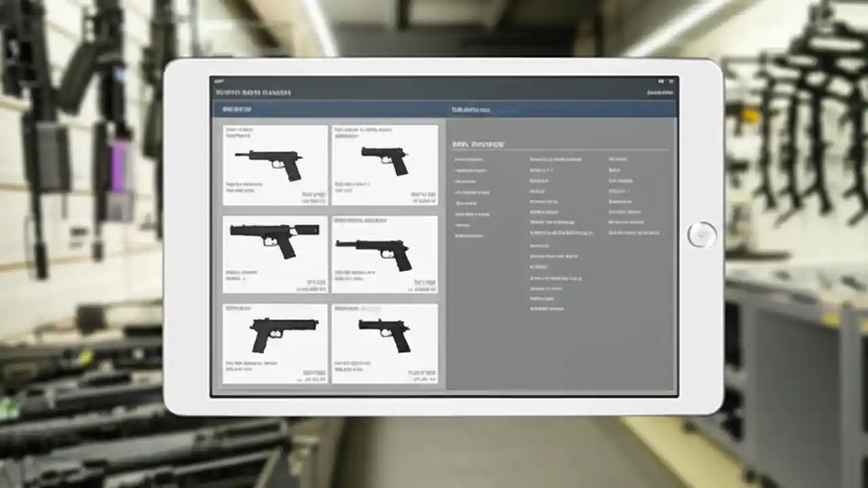Expand the details section header on the right panel
This screenshot has height=488, width=868.
(478, 143)
